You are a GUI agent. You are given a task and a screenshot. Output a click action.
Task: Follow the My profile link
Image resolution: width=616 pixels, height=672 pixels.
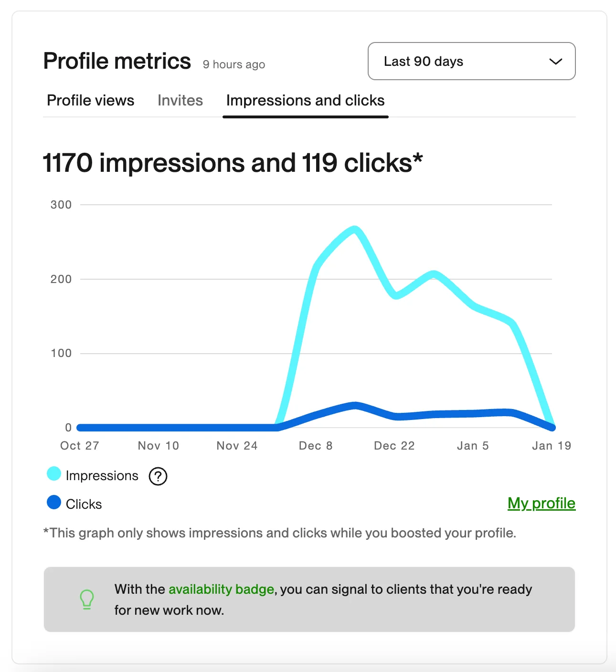[x=541, y=503]
